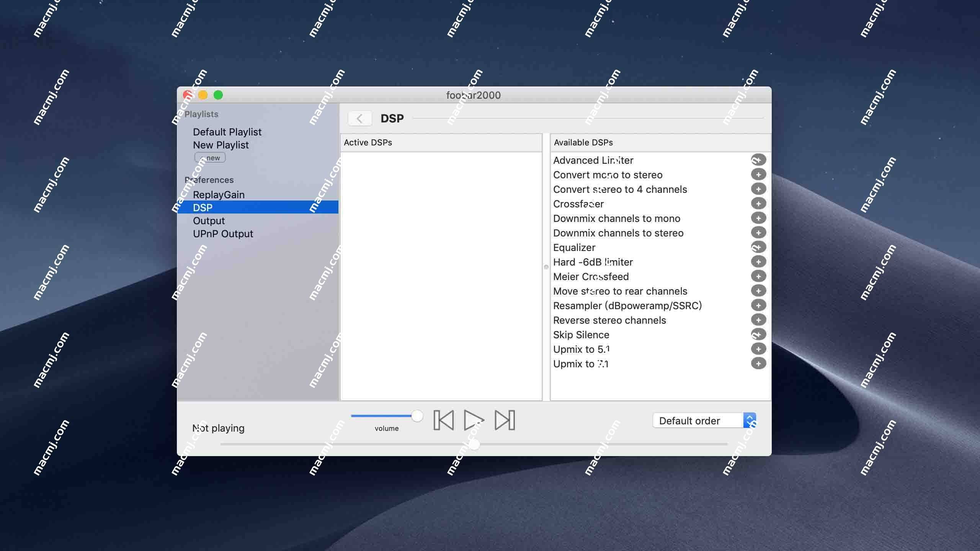The width and height of the screenshot is (980, 551).
Task: Add Upmix to 7.1 with plus icon
Action: click(758, 364)
